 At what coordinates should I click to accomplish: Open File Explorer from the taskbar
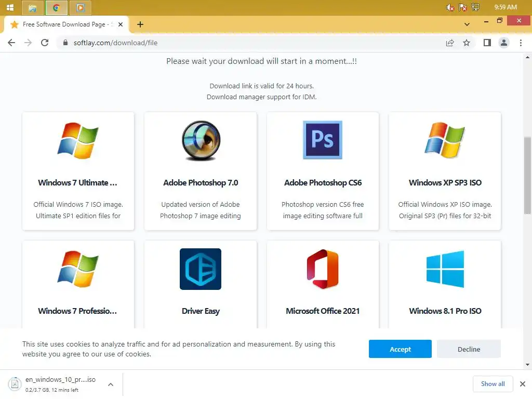(x=33, y=8)
